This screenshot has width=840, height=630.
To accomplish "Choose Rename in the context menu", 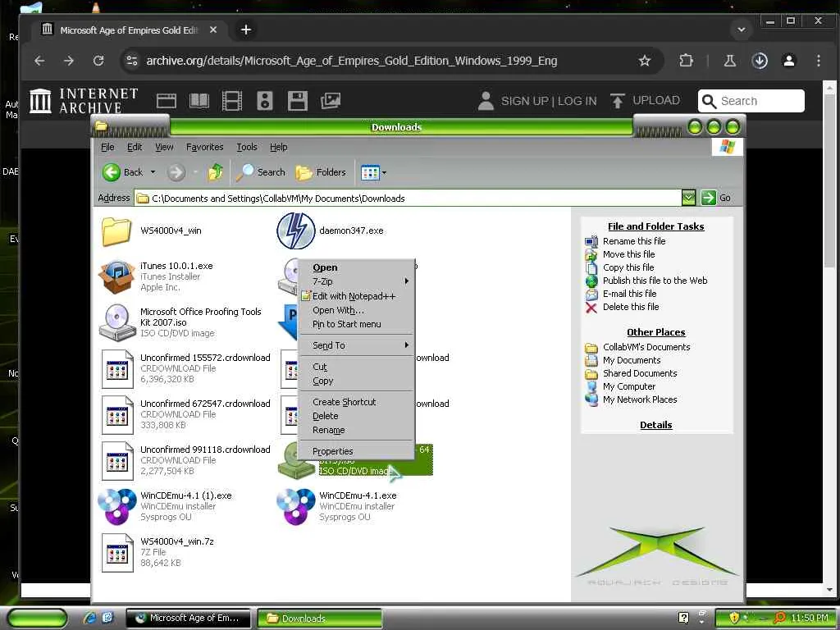I will tap(357, 430).
